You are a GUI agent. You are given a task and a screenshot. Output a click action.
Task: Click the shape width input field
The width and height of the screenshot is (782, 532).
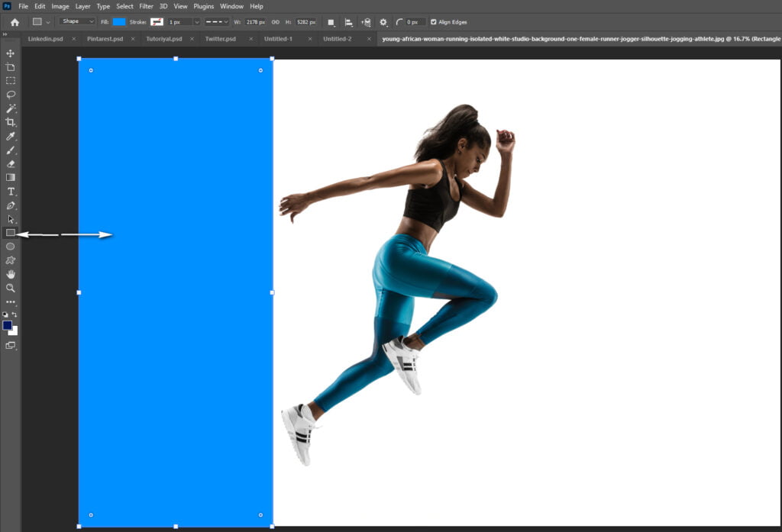pyautogui.click(x=255, y=22)
